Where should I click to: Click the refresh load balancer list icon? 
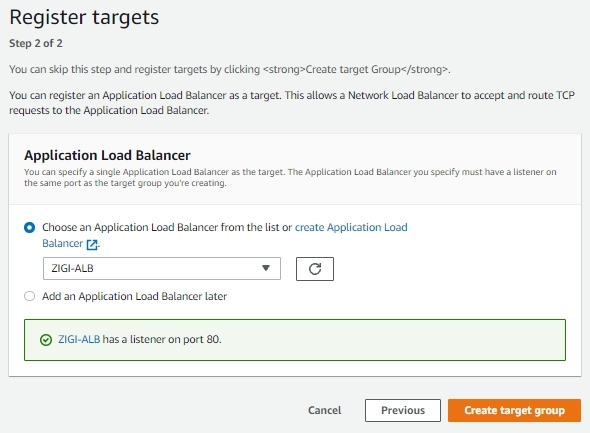point(315,269)
